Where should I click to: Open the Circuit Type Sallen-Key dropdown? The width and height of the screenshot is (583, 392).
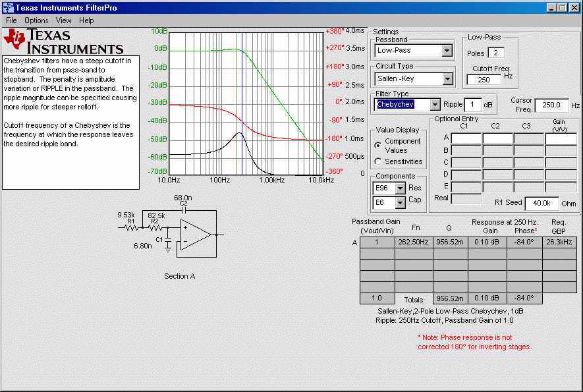tap(447, 79)
